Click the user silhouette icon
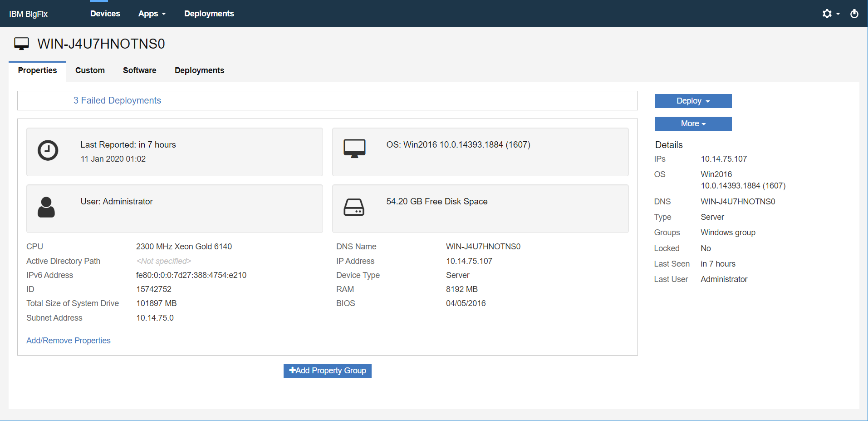The width and height of the screenshot is (868, 421). pyautogui.click(x=46, y=207)
